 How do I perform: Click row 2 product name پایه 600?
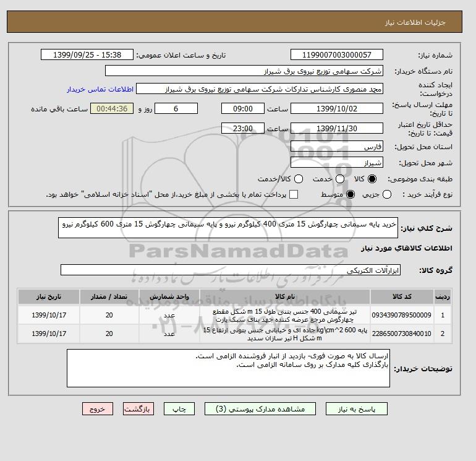(285, 334)
